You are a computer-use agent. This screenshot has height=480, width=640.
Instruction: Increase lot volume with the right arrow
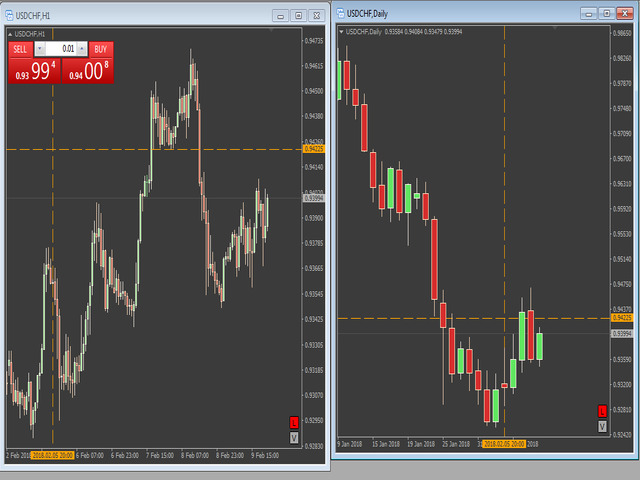(82, 49)
